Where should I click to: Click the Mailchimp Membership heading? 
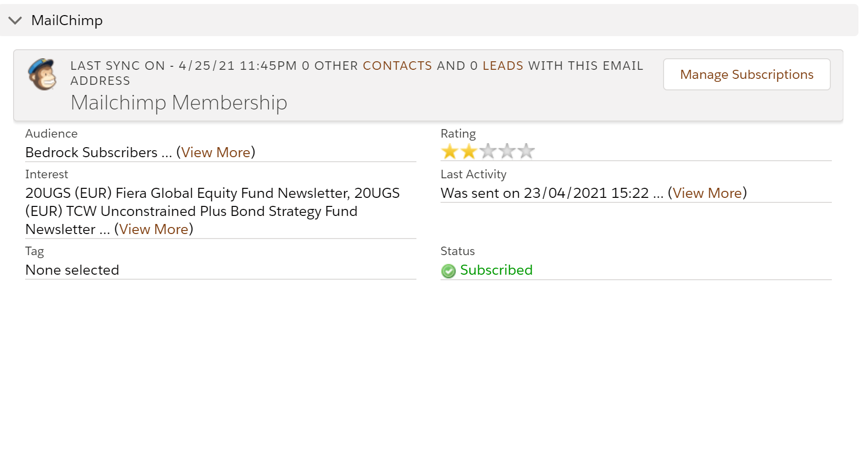point(179,103)
